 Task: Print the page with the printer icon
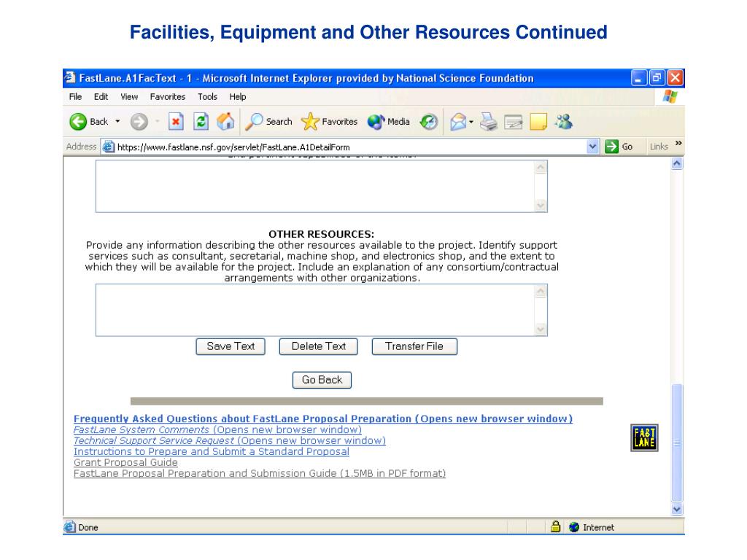point(488,122)
